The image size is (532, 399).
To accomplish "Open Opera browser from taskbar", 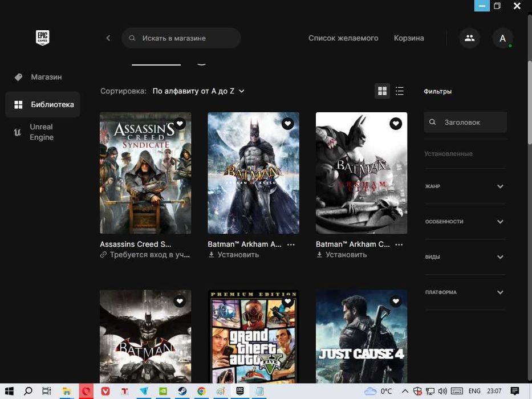I will tap(86, 391).
